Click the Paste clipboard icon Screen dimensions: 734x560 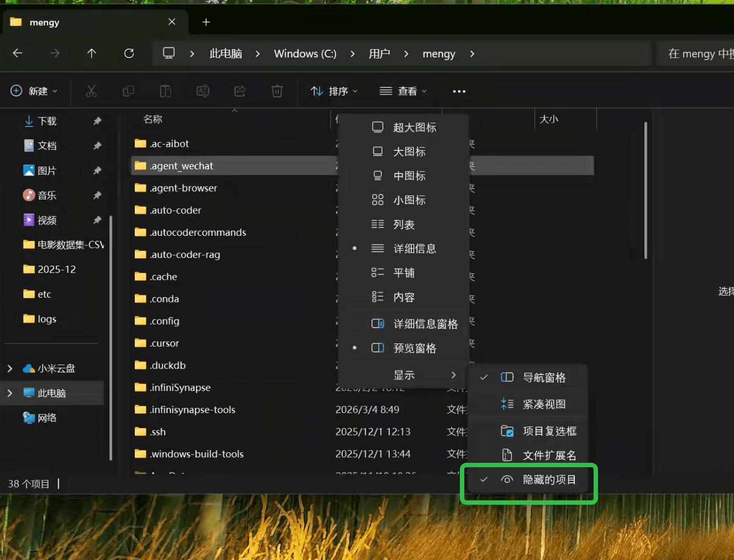point(165,91)
